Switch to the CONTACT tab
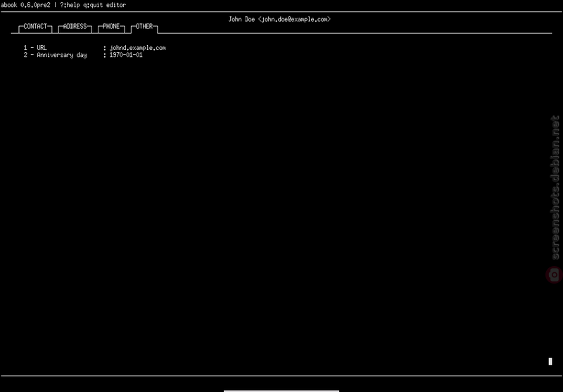Image resolution: width=563 pixels, height=392 pixels. point(35,27)
